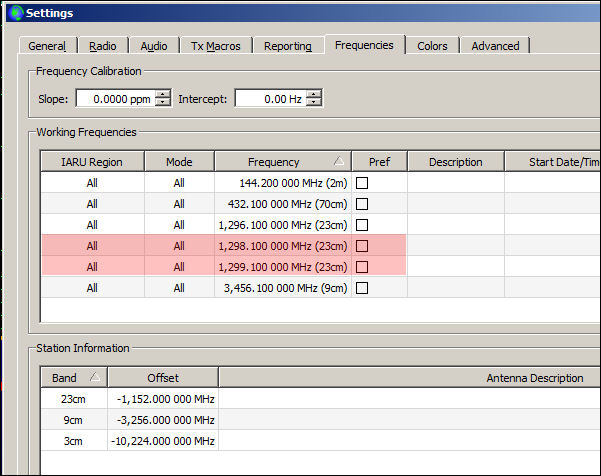Image resolution: width=601 pixels, height=476 pixels.
Task: Enable Pref checkbox for 144.200 MHz (2m)
Action: (363, 183)
